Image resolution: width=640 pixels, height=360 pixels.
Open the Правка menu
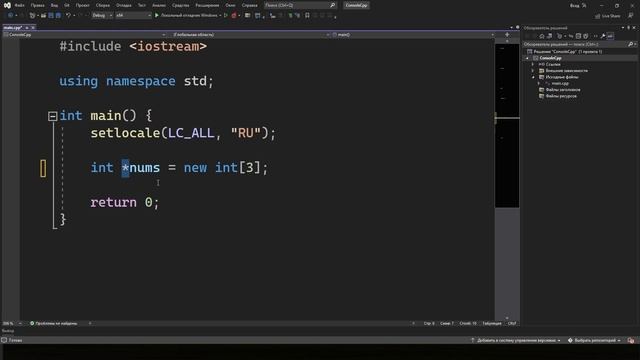pos(38,5)
